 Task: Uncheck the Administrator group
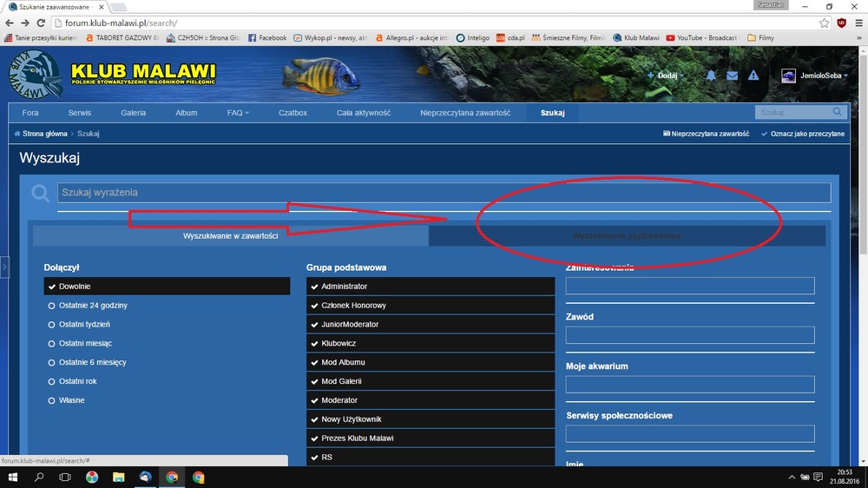pyautogui.click(x=431, y=287)
